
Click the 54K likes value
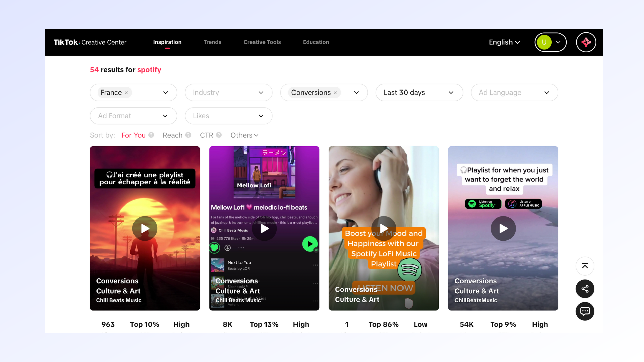[x=467, y=325]
